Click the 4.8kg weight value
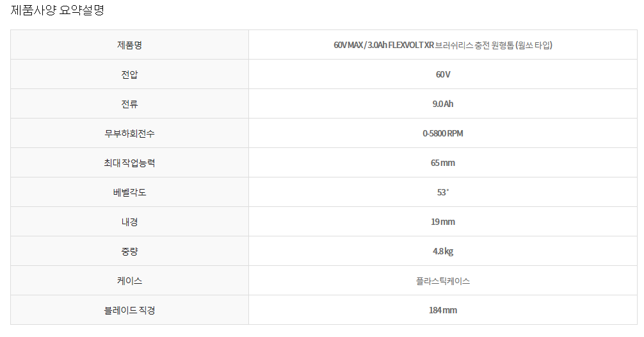644x337 pixels. point(442,251)
